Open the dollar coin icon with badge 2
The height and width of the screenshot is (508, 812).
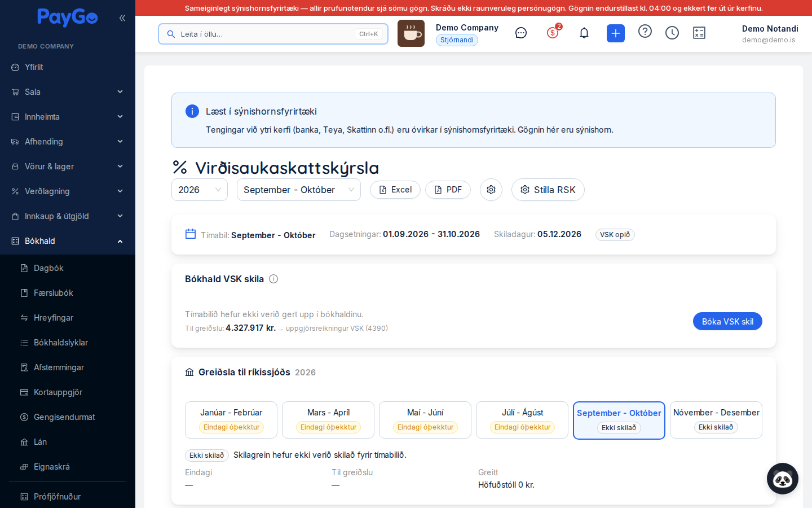(553, 33)
